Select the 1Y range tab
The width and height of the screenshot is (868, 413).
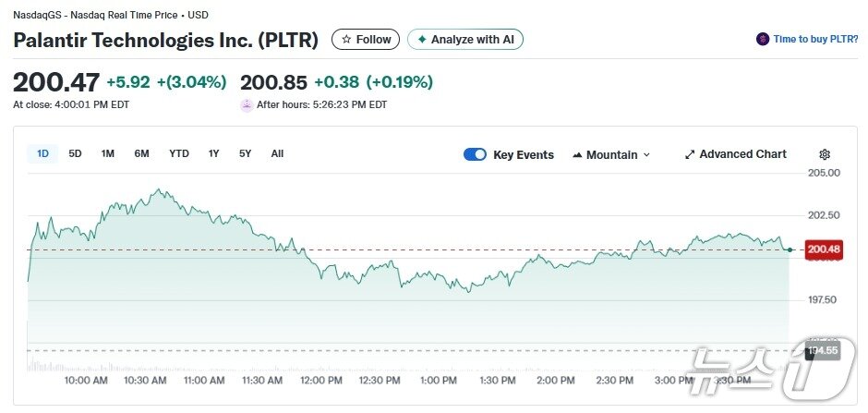click(214, 153)
